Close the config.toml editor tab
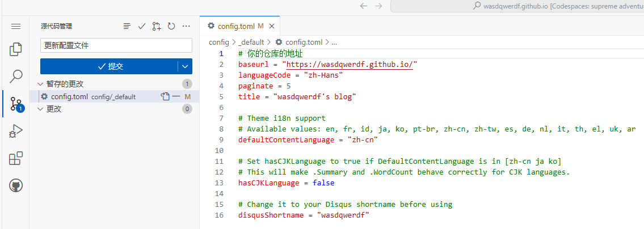Image resolution: width=644 pixels, height=229 pixels. click(272, 26)
